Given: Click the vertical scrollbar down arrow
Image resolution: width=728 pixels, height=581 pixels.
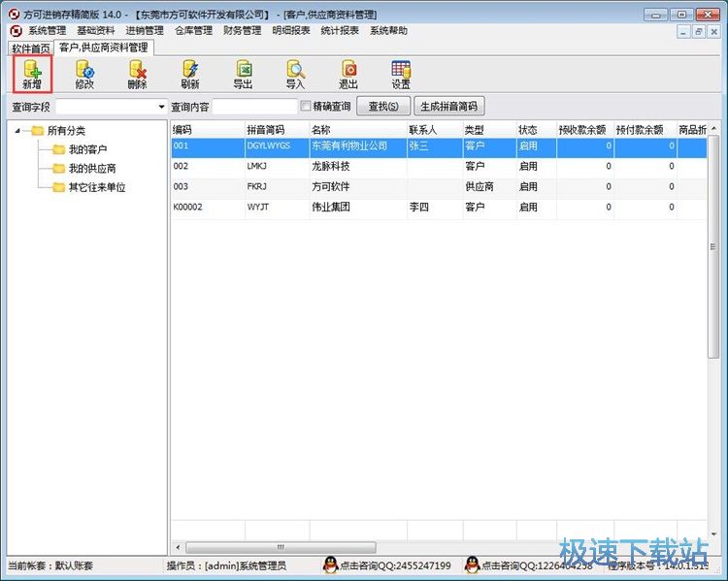Looking at the screenshot, I should (713, 534).
